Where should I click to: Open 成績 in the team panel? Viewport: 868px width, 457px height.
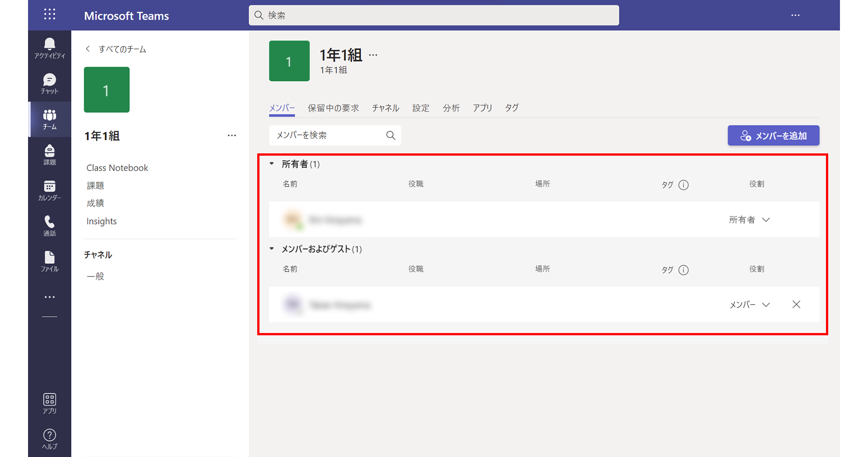95,203
